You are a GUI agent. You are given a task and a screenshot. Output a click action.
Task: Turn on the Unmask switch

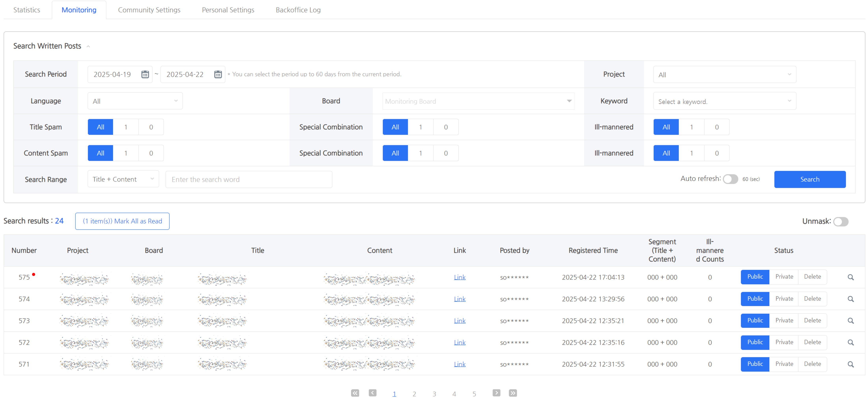[x=840, y=222]
